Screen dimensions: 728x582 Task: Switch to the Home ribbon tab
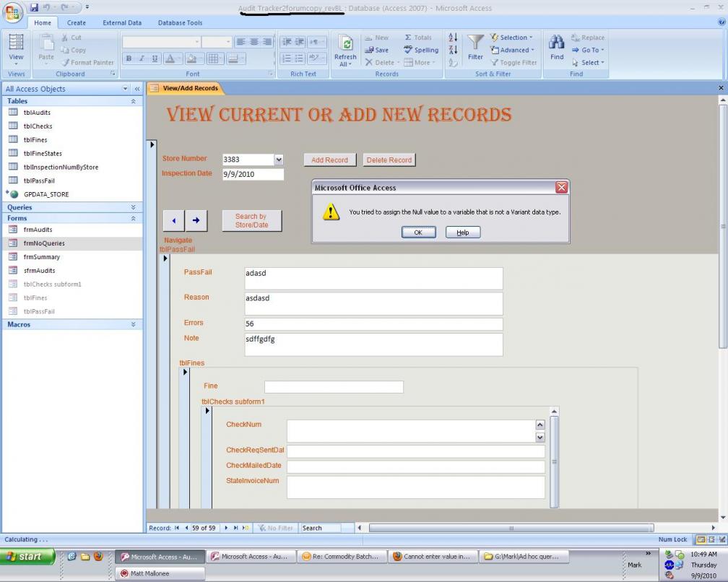coord(42,22)
